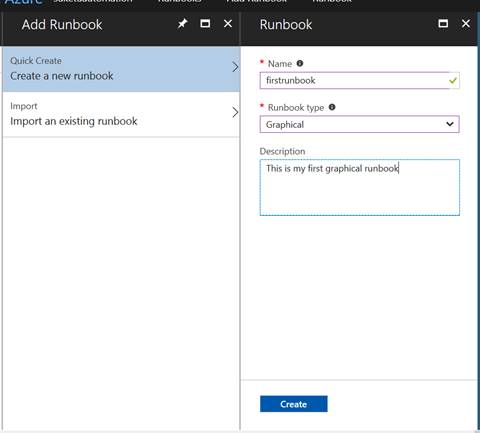Click the Description label
Image resolution: width=480 pixels, height=433 pixels.
[x=282, y=151]
